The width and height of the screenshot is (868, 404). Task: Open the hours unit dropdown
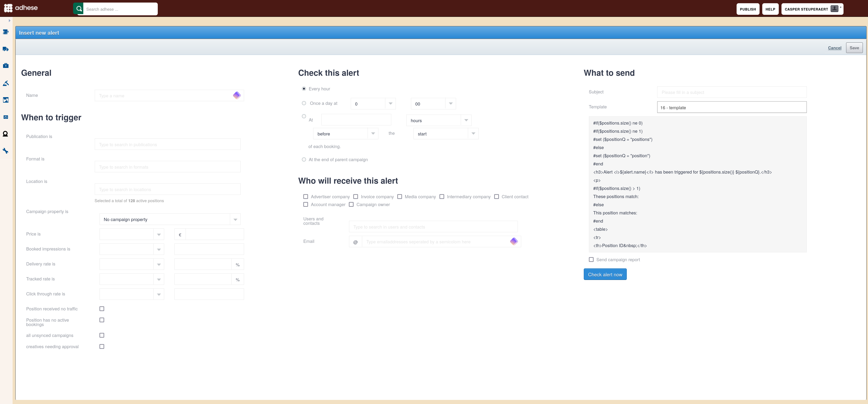tap(439, 120)
